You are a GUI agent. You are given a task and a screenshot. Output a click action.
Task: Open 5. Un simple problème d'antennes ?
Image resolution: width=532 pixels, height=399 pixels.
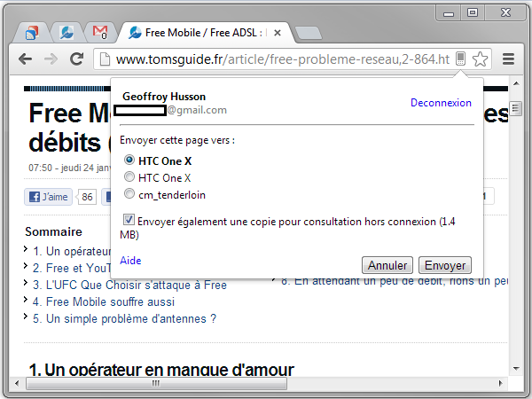124,318
